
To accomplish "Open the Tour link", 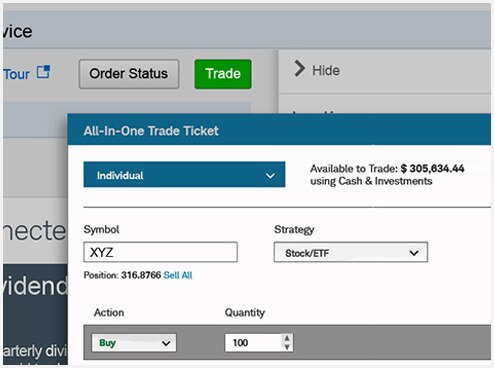I will [x=16, y=74].
